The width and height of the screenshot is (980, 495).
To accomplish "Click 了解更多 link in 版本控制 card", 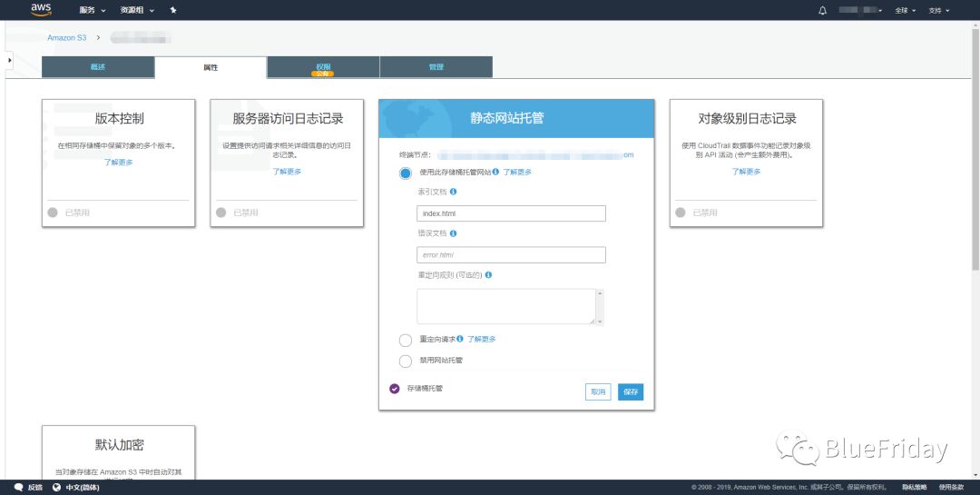I will pos(118,162).
